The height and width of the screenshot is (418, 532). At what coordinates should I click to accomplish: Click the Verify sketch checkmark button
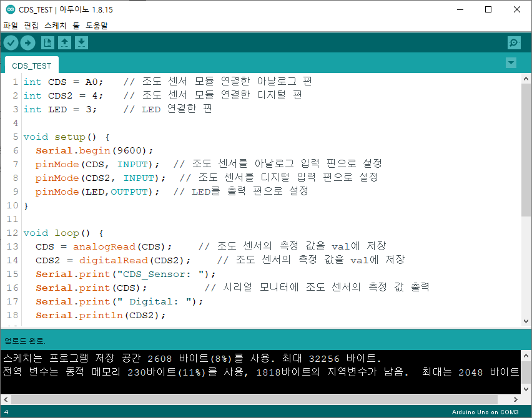(11, 42)
